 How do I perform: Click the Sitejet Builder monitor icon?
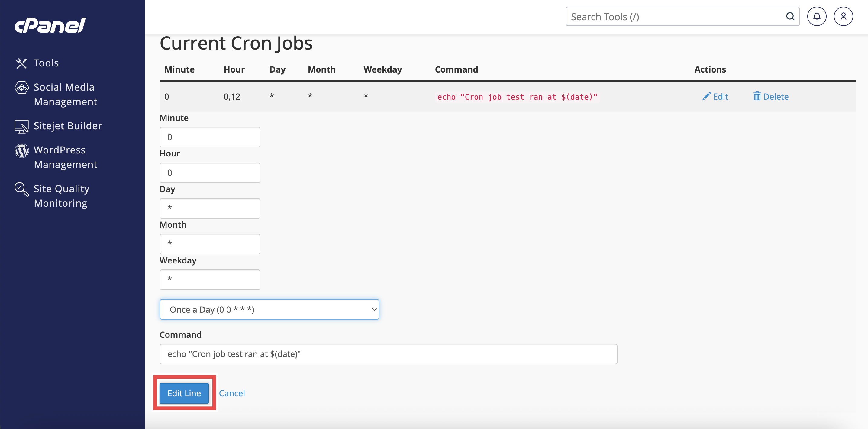point(21,126)
